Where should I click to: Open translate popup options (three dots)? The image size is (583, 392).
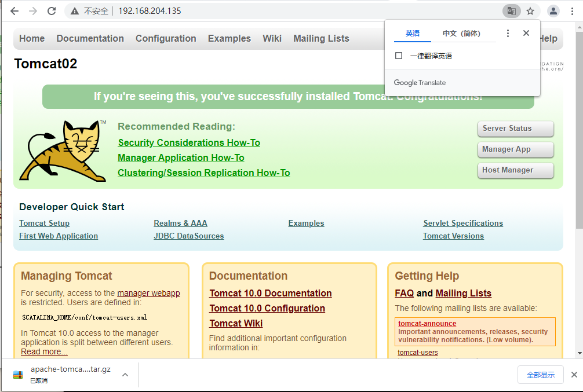[508, 34]
